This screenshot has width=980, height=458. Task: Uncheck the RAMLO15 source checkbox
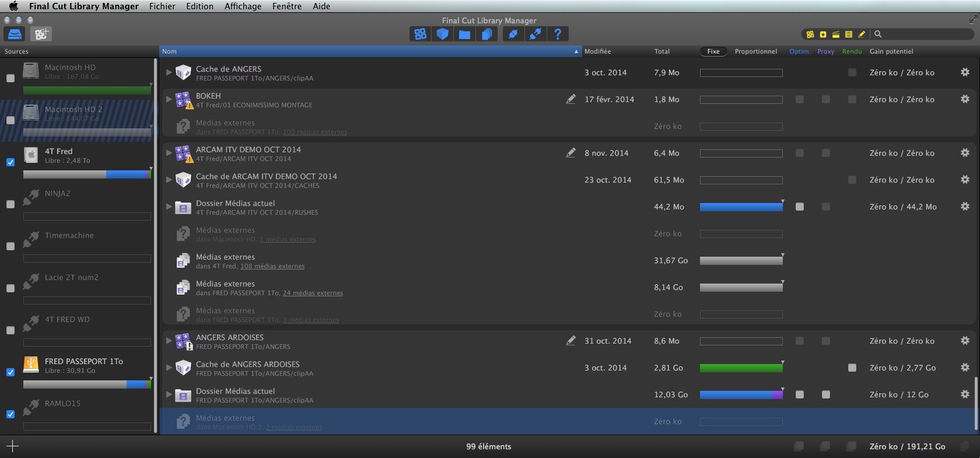10,414
